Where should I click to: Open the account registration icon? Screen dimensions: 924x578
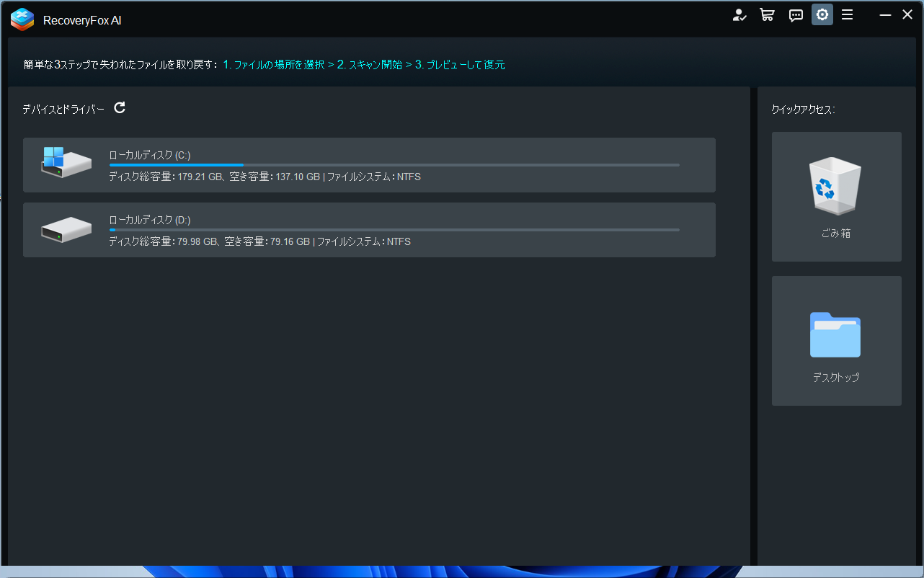(739, 15)
